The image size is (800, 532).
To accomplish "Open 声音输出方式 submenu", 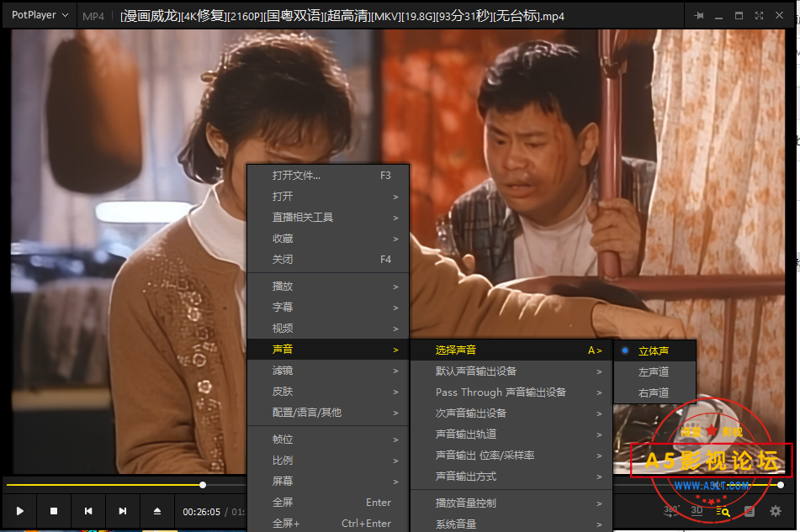I will (x=511, y=477).
